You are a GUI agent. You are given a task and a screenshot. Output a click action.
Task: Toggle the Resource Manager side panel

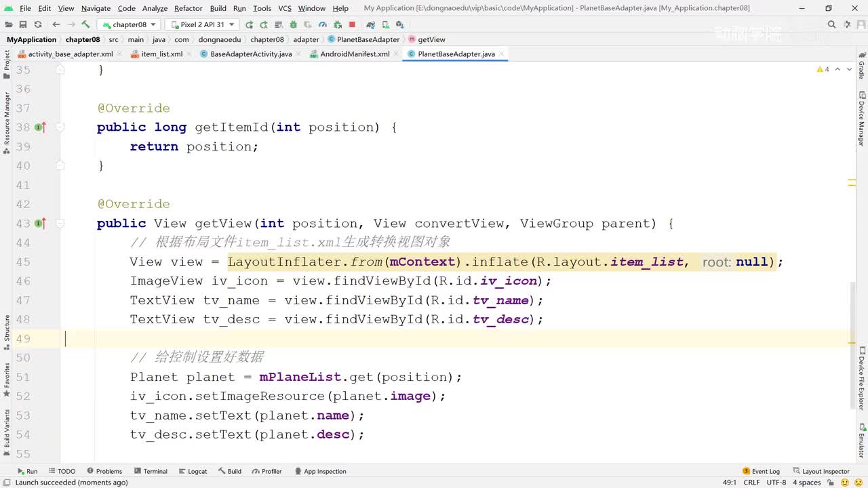tap(7, 123)
